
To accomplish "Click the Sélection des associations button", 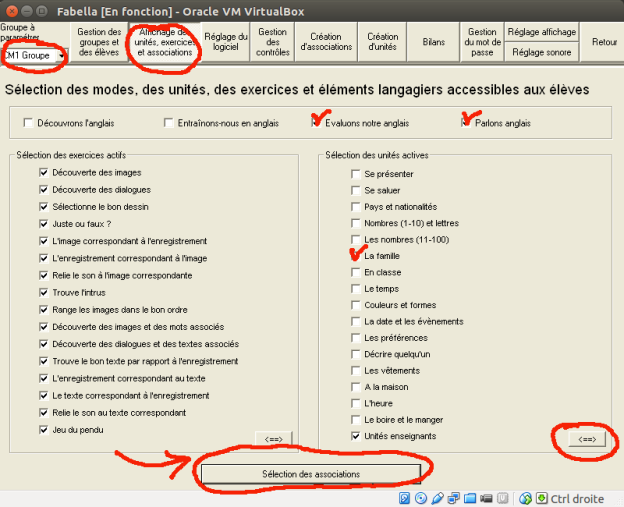I will tap(311, 474).
